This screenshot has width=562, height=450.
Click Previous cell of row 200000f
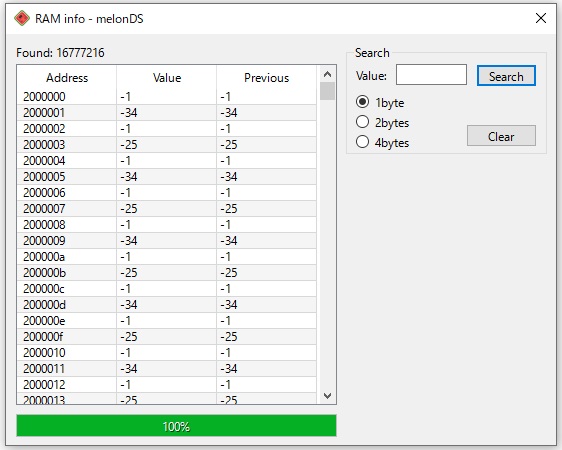[x=266, y=337]
